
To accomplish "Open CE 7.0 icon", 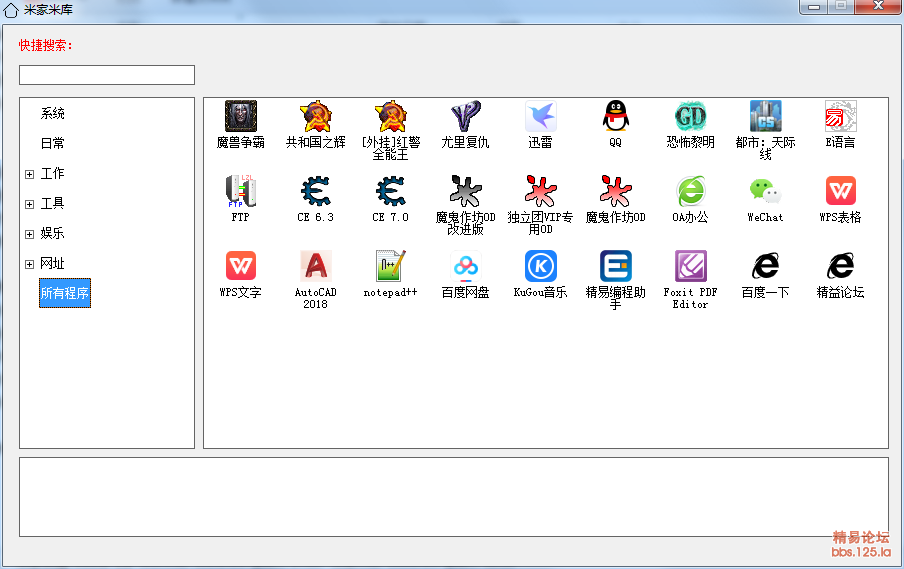I will [x=390, y=191].
